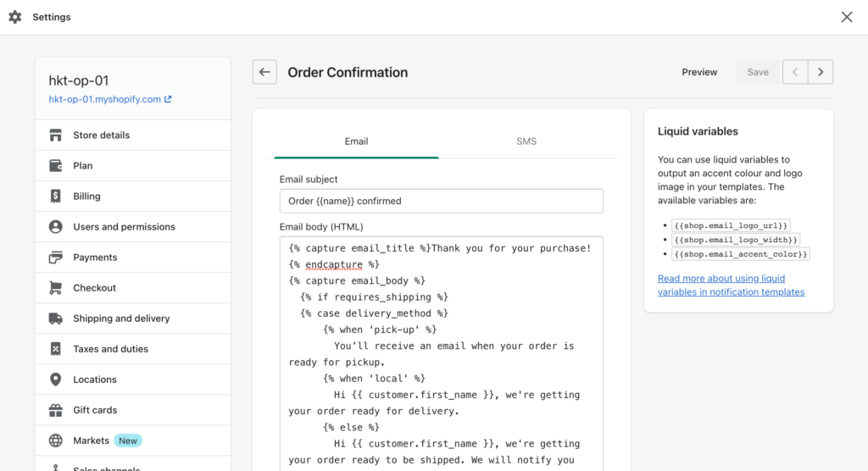This screenshot has height=471, width=868.
Task: Click the {{shop.email_logo_url}} variable
Action: click(x=731, y=225)
